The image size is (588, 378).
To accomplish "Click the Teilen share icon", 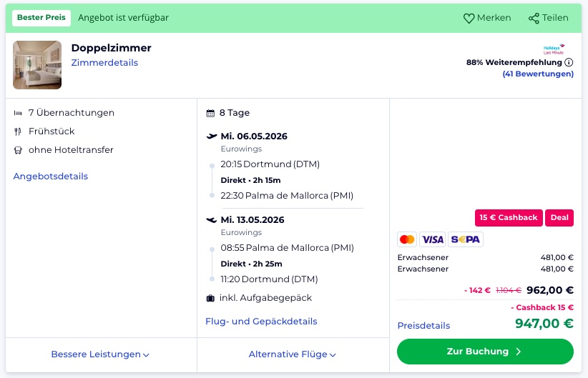I will (534, 18).
